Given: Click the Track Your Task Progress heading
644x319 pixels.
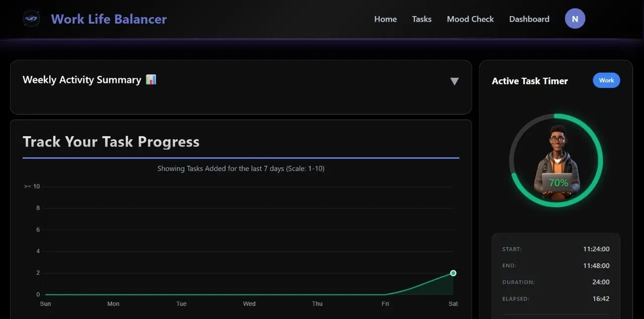Looking at the screenshot, I should 111,142.
